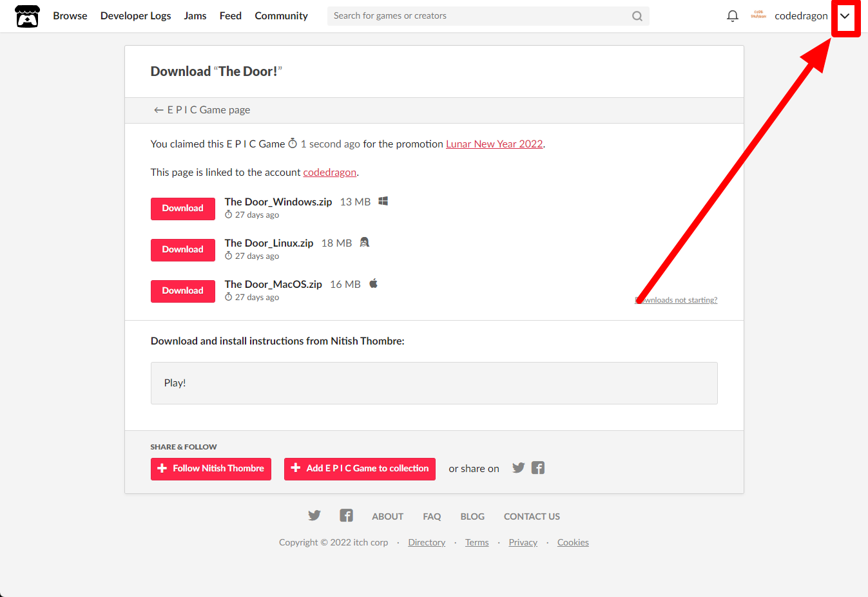The image size is (868, 597).
Task: Open footer Facebook icon
Action: (347, 516)
